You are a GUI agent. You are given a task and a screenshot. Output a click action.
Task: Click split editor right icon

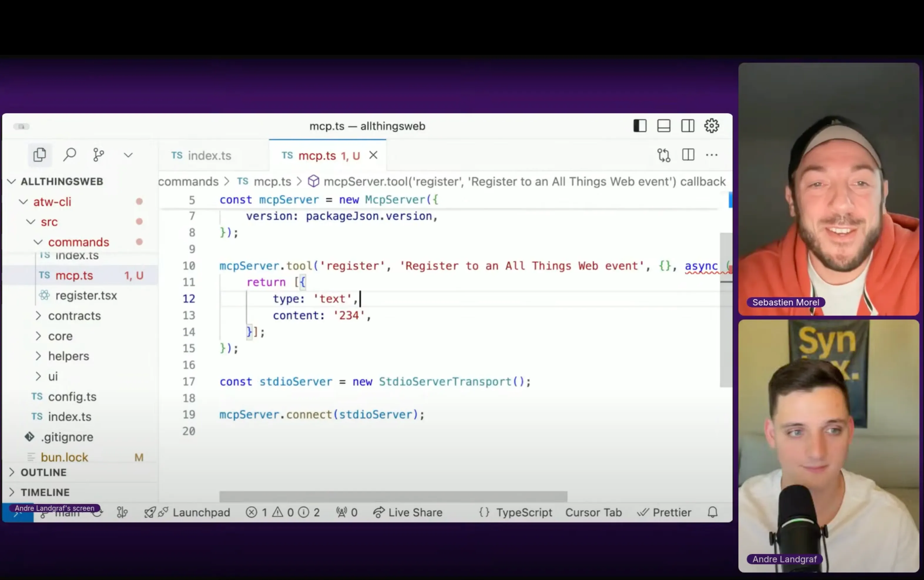tap(688, 155)
